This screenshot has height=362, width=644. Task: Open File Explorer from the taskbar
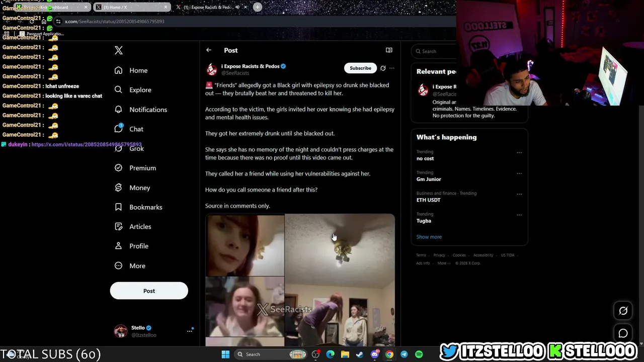tap(345, 354)
